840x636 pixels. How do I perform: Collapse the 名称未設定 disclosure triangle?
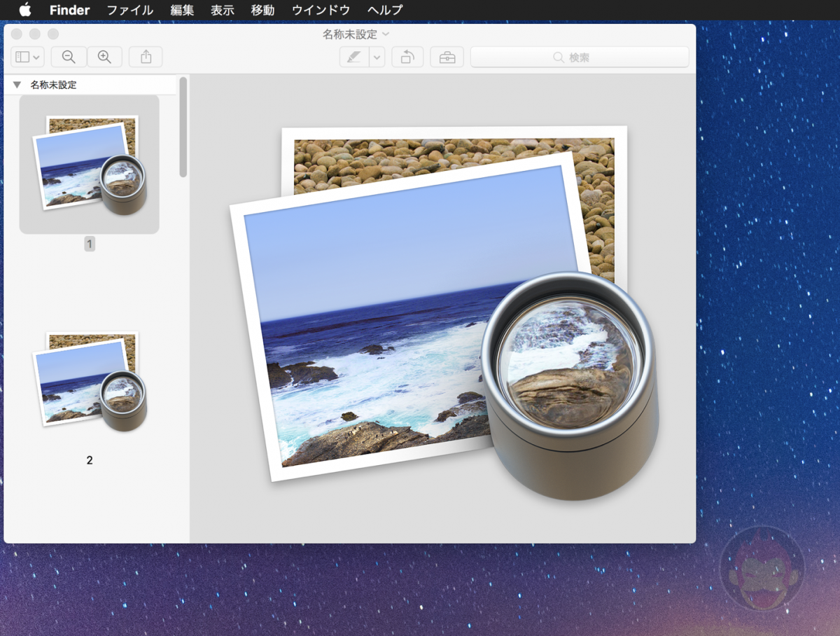point(16,84)
